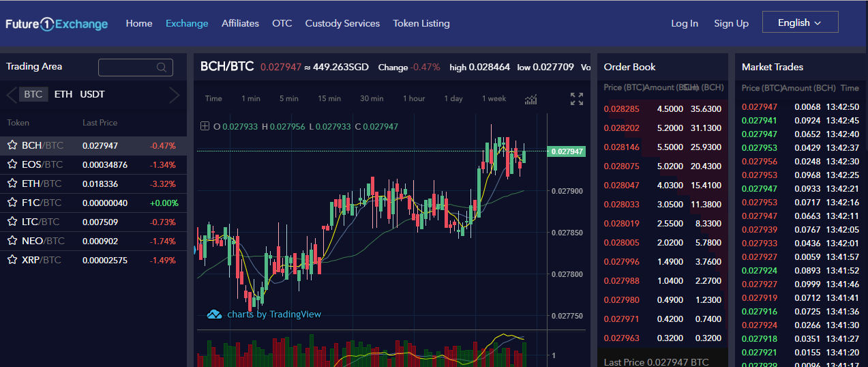Viewport: 868px width, 367px height.
Task: Click the chart indicators icon
Action: [x=530, y=99]
